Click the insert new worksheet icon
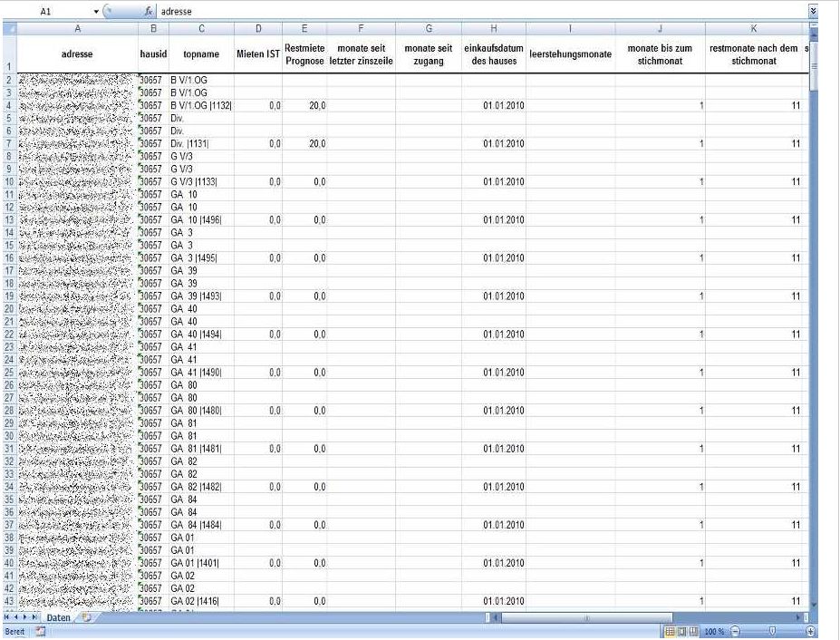The width and height of the screenshot is (840, 640). coord(86,617)
